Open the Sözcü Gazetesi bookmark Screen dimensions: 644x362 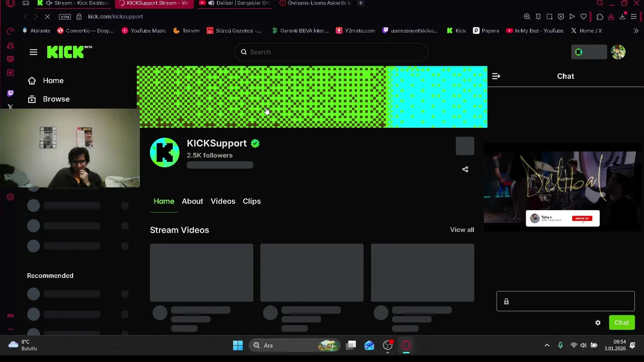234,31
